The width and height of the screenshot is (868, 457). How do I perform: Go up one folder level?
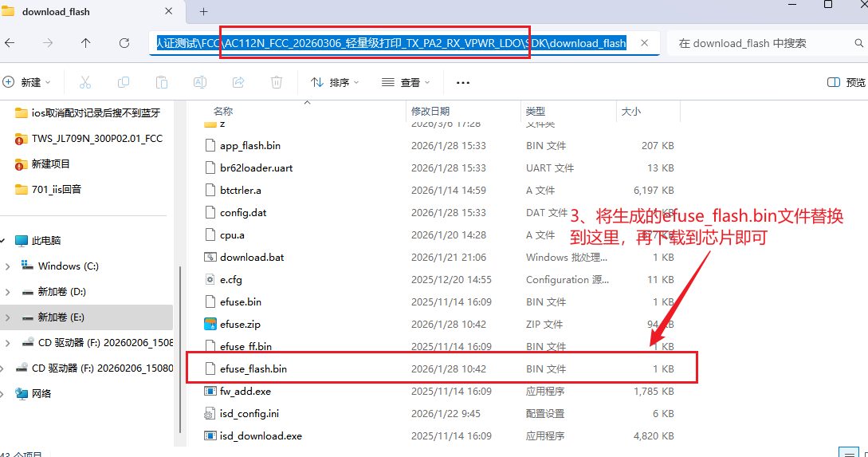click(x=86, y=42)
